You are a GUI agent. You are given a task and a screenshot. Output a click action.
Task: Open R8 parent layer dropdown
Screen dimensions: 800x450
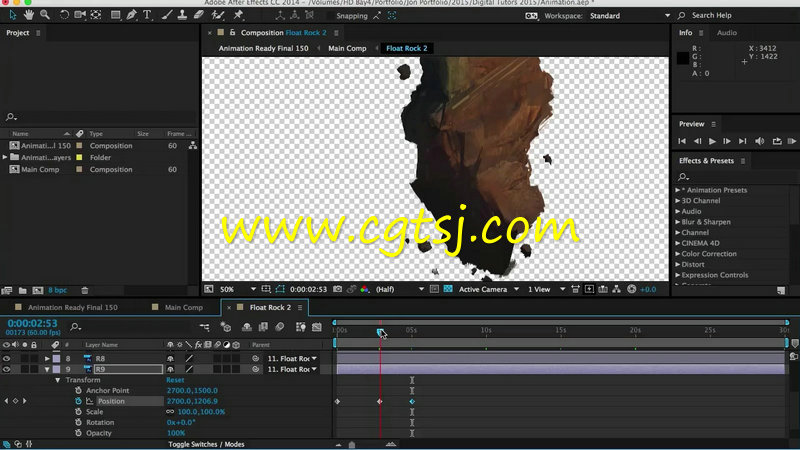coord(292,358)
